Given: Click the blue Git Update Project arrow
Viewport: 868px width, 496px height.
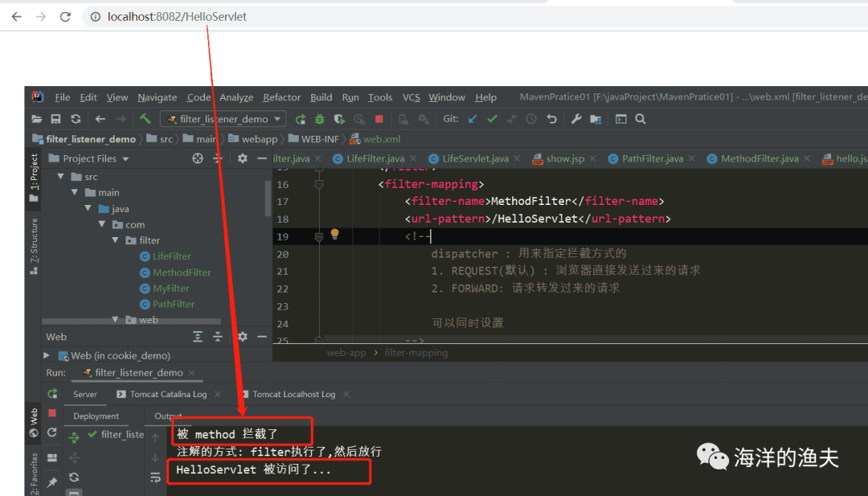Looking at the screenshot, I should point(473,119).
